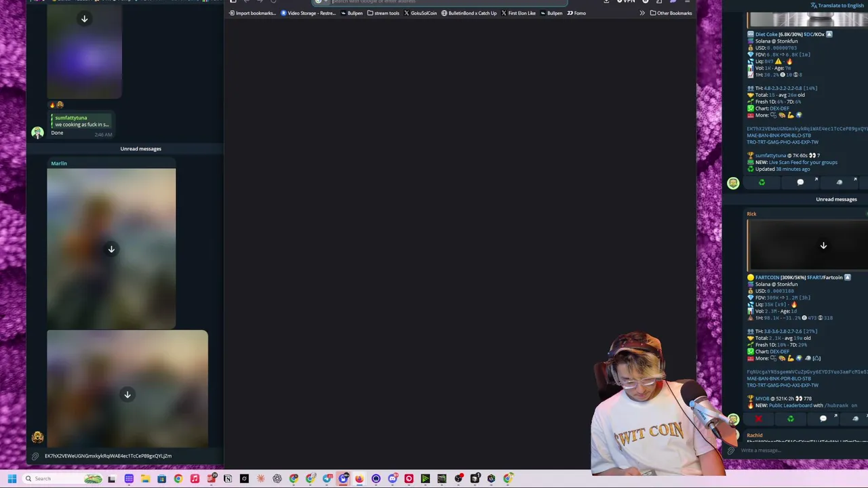
Task: Open the stream tools bookmark folder
Action: (x=383, y=13)
